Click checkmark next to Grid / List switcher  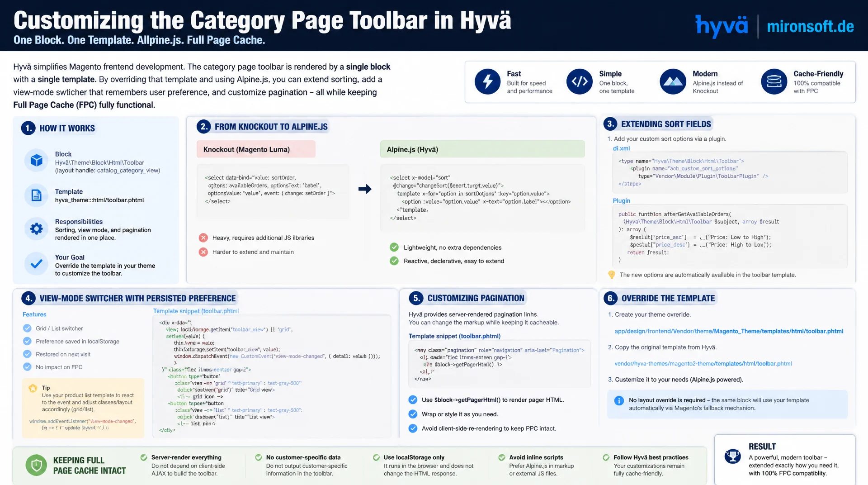tap(27, 328)
